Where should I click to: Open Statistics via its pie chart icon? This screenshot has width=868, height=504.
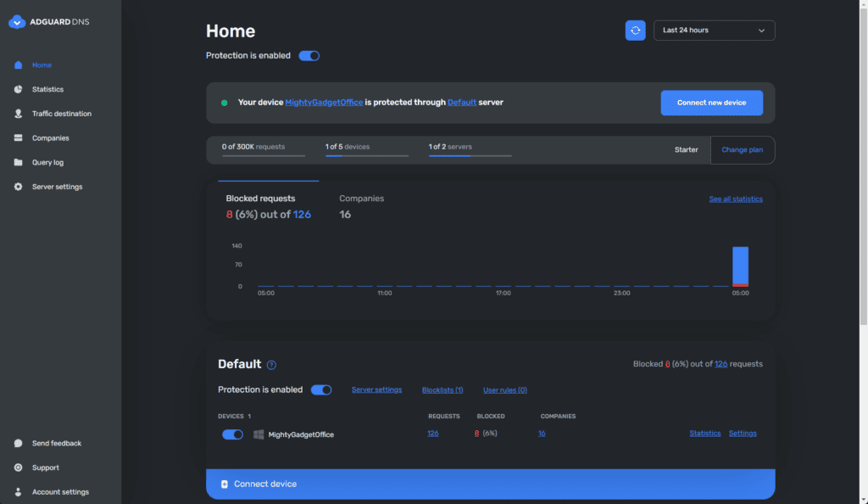[x=19, y=89]
